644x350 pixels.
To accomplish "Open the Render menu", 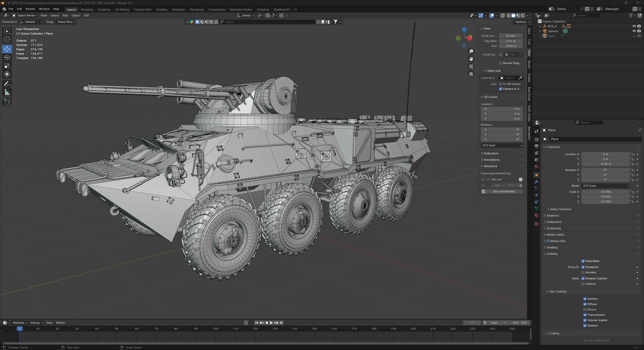I will tap(31, 9).
